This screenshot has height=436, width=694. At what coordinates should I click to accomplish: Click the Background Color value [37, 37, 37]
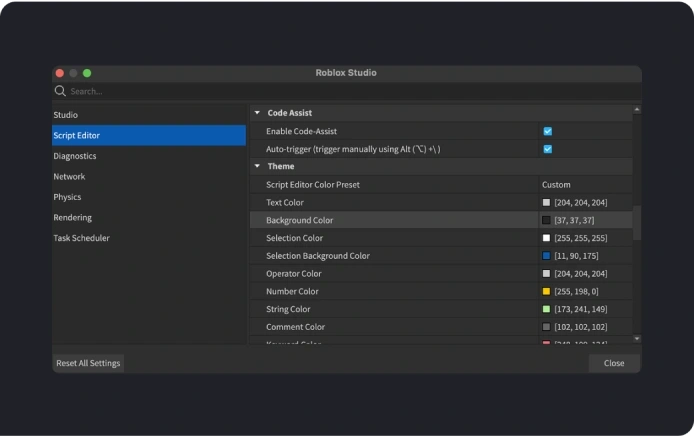click(x=574, y=220)
